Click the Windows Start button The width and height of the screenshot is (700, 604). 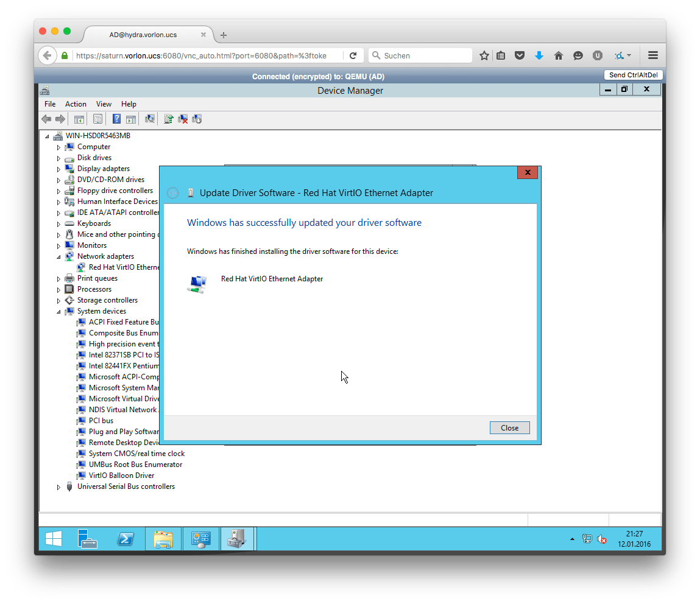(54, 539)
